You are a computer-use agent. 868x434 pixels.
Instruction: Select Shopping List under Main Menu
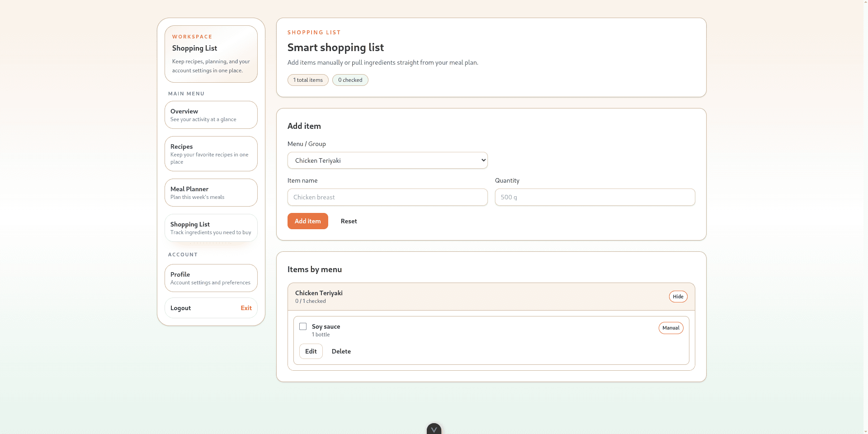(x=211, y=228)
